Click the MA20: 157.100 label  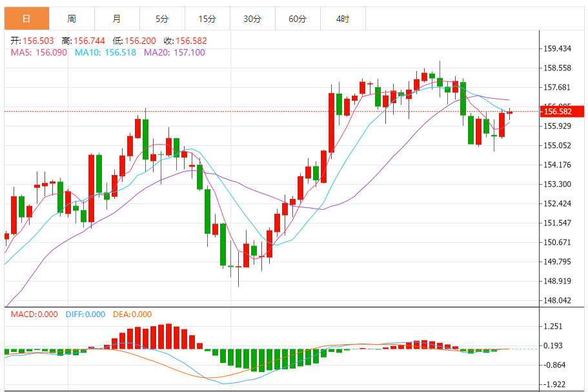click(x=174, y=52)
